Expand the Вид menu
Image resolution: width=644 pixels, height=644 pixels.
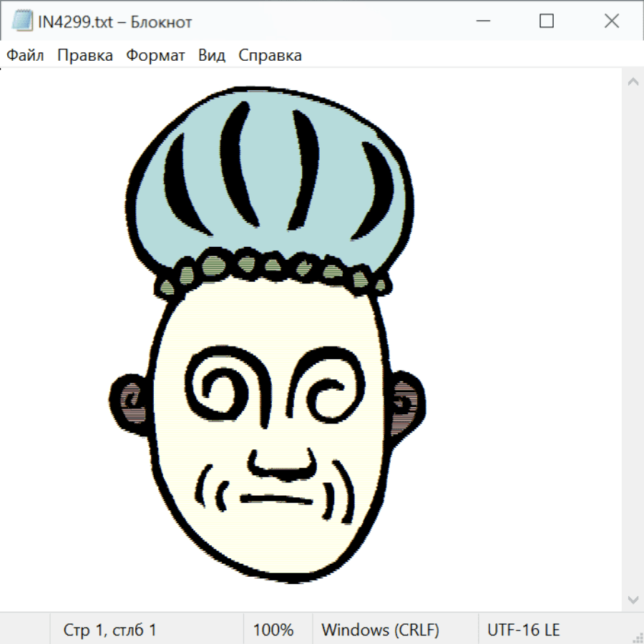(211, 55)
